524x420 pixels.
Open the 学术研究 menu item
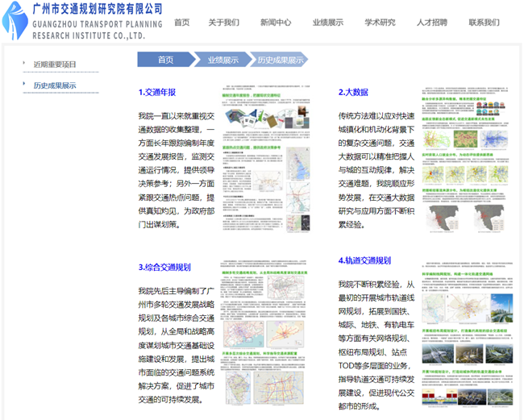coord(380,23)
